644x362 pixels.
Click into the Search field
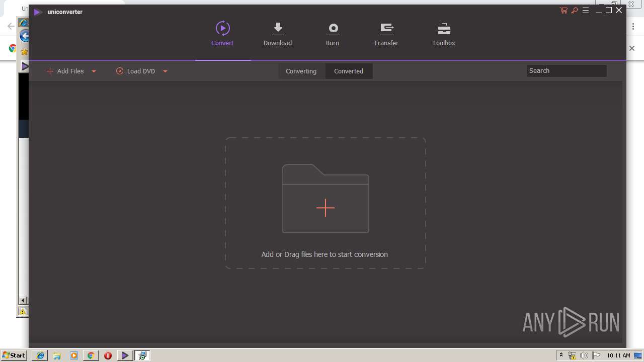click(x=567, y=71)
